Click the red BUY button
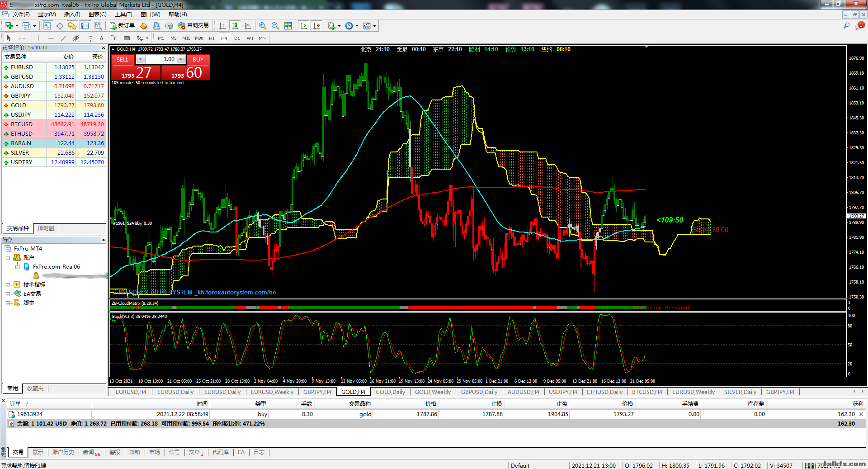Screen dimensions: 868x469 tap(198, 59)
